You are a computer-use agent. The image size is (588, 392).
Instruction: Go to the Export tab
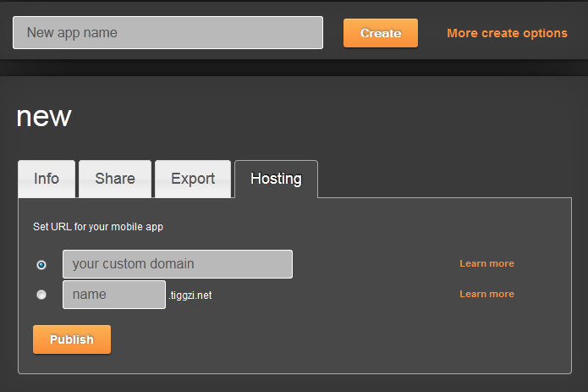pyautogui.click(x=193, y=179)
